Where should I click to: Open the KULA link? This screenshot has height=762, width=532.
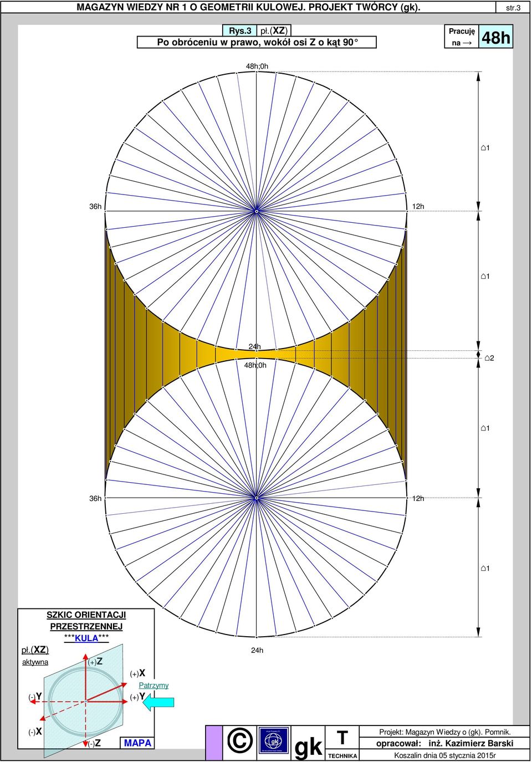(86, 638)
